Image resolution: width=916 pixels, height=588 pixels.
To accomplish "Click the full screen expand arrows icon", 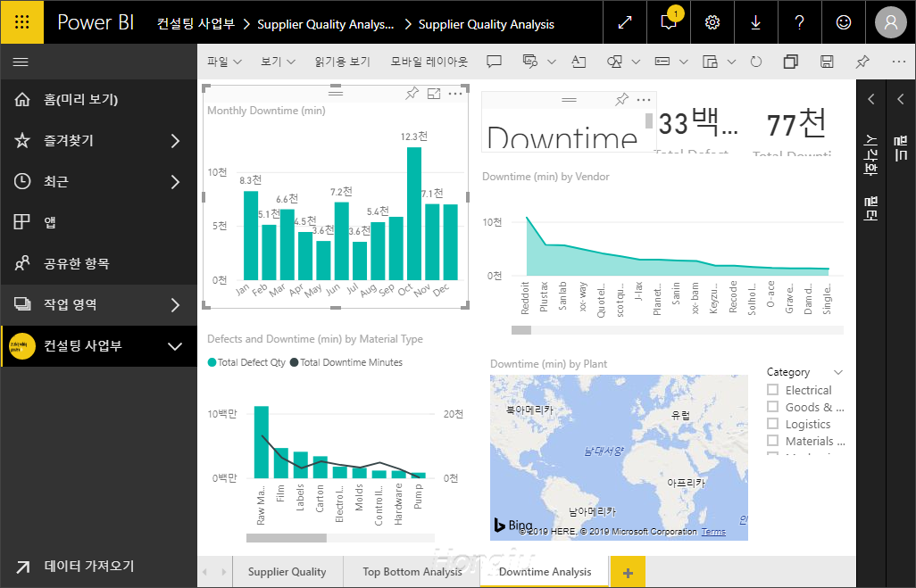I will tap(624, 22).
